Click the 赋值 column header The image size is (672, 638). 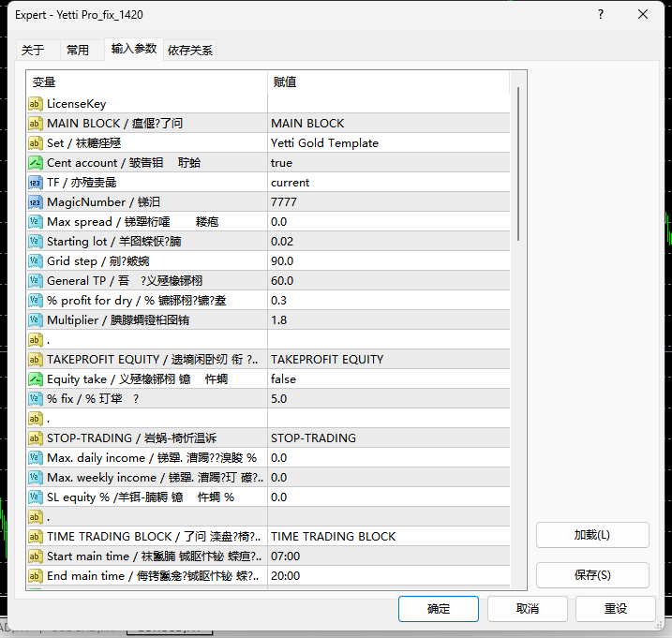(x=389, y=82)
